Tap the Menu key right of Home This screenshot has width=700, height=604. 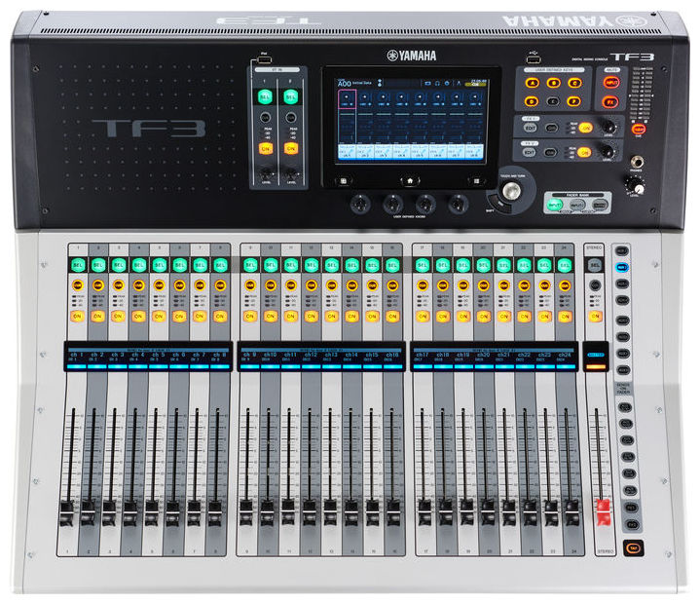pyautogui.click(x=476, y=181)
